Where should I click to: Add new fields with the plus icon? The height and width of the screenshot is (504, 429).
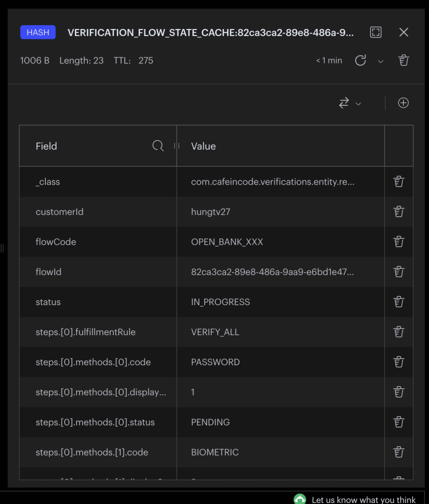click(x=403, y=103)
